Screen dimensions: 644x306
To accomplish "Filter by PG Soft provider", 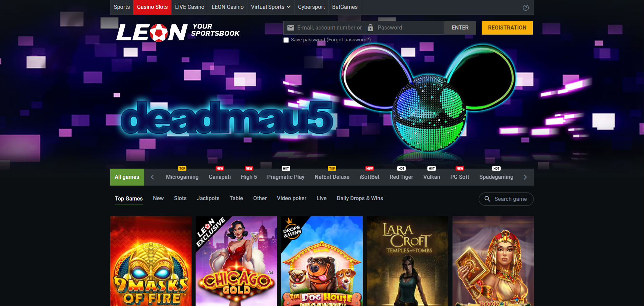I will [460, 177].
